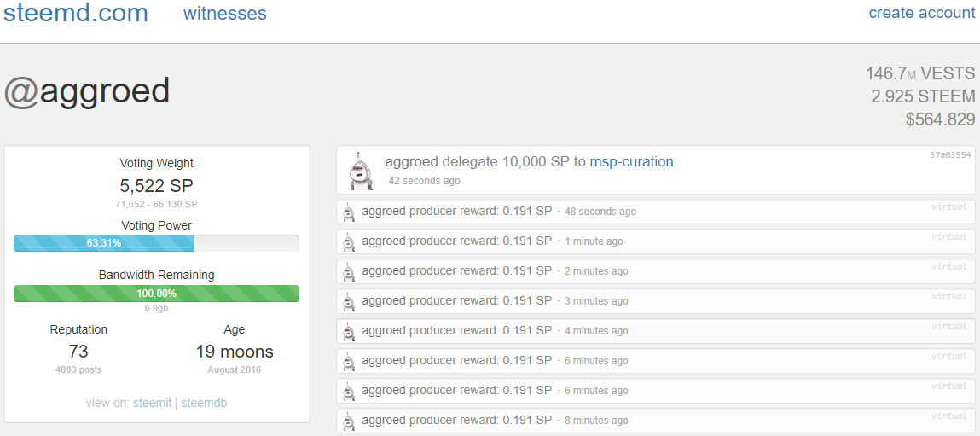Click the Bandwidth Remaining 100.00% bar

click(x=156, y=294)
